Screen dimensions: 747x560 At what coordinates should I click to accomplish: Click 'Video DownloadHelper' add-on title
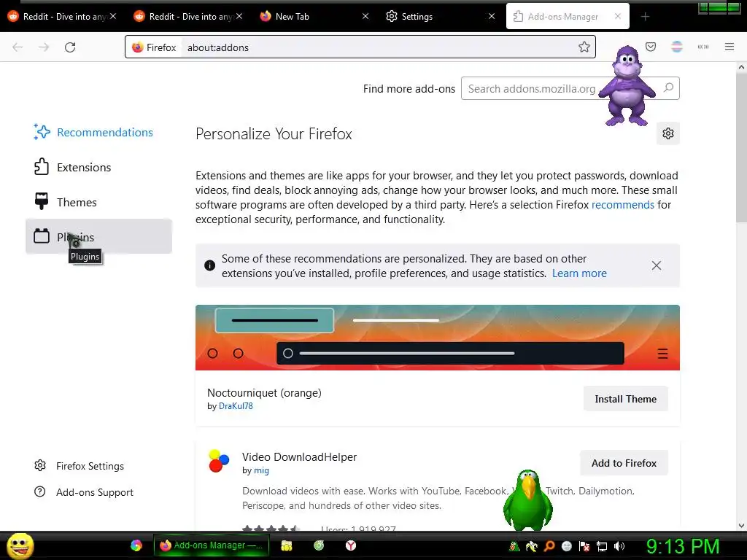coord(299,457)
